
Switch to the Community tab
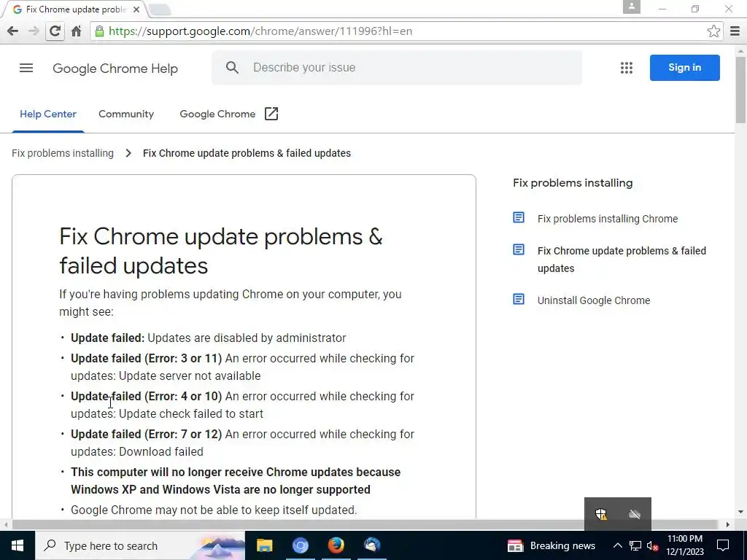126,114
